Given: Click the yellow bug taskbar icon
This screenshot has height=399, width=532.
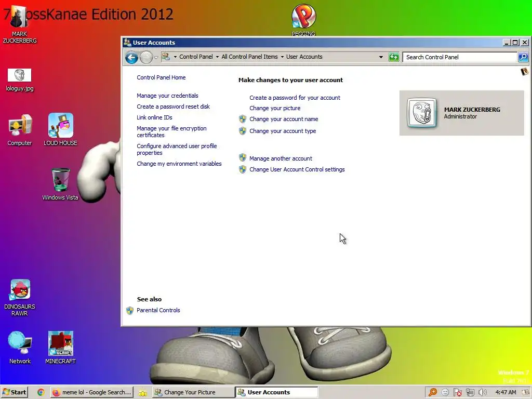Looking at the screenshot, I should (142, 393).
